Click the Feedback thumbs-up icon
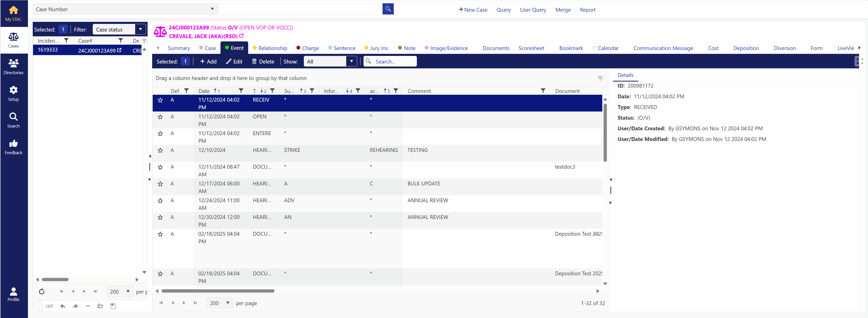Screen dimensions: 868x318 click(13, 144)
